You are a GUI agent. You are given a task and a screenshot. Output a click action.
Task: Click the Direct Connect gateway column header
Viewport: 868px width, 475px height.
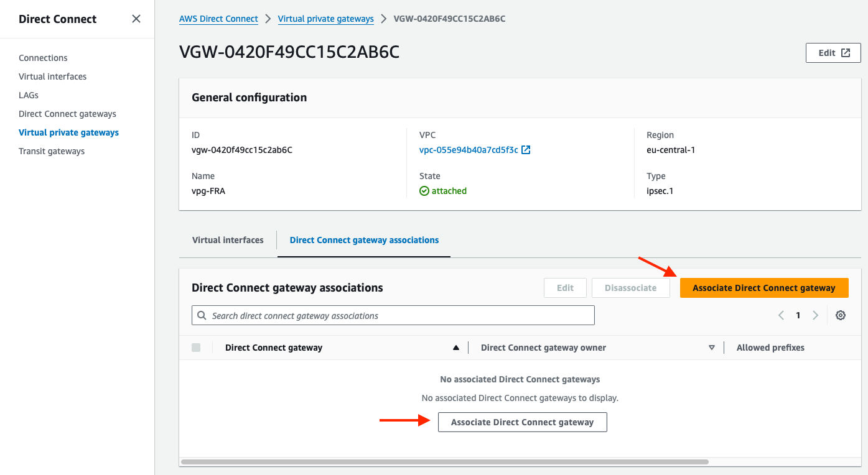click(274, 348)
